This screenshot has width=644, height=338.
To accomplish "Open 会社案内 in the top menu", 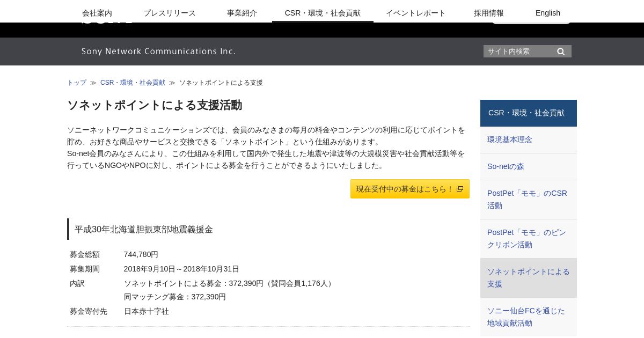I will pyautogui.click(x=97, y=13).
